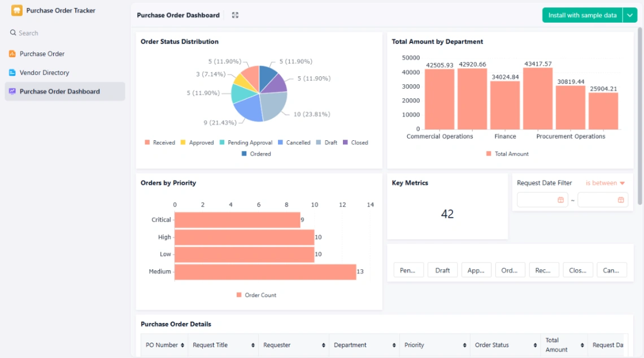Click Install with sample data button
This screenshot has width=644, height=358.
(x=582, y=15)
